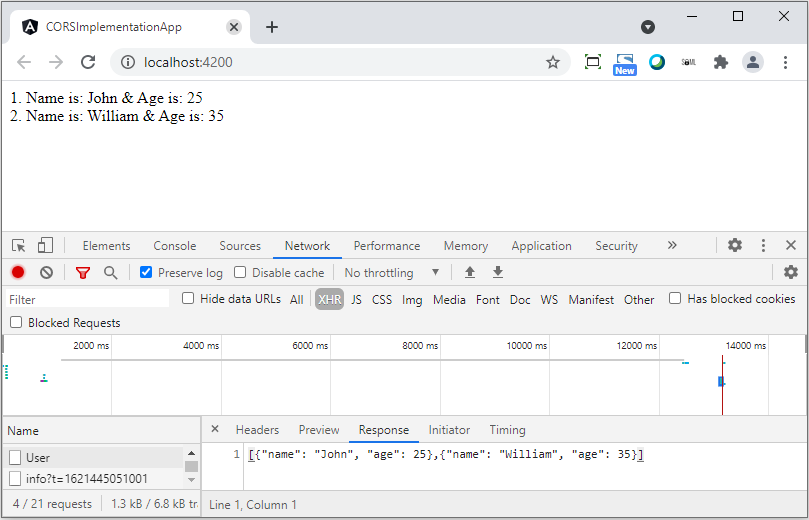Open a new browser tab
Viewport: 809px width, 520px height.
coord(272,27)
